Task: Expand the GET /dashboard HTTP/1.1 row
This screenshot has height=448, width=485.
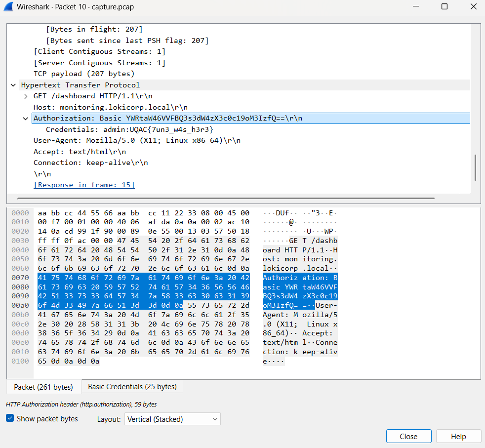Action: (26, 96)
